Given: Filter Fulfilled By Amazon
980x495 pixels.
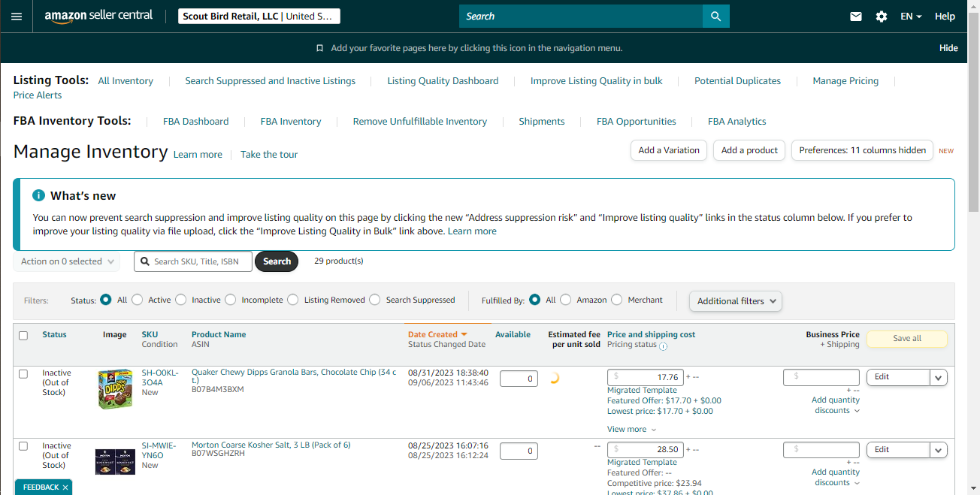Looking at the screenshot, I should click(x=566, y=300).
